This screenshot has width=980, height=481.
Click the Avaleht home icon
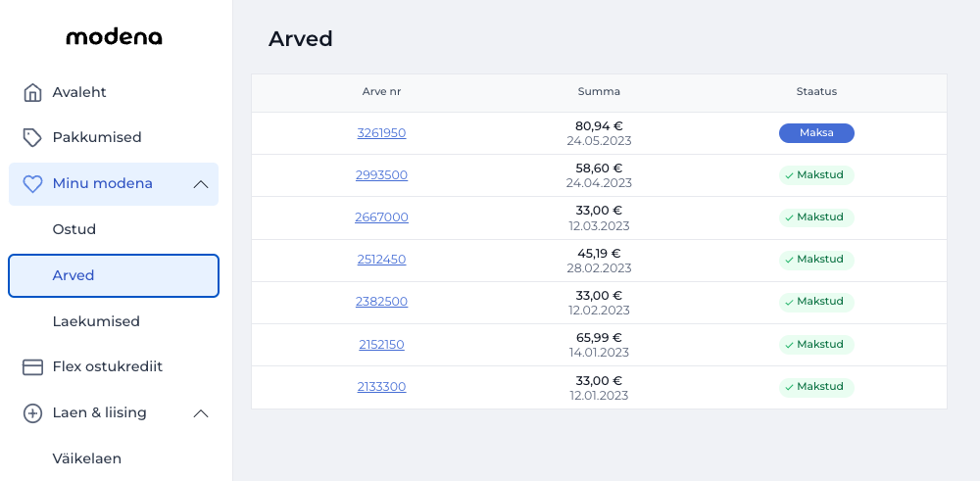[32, 93]
